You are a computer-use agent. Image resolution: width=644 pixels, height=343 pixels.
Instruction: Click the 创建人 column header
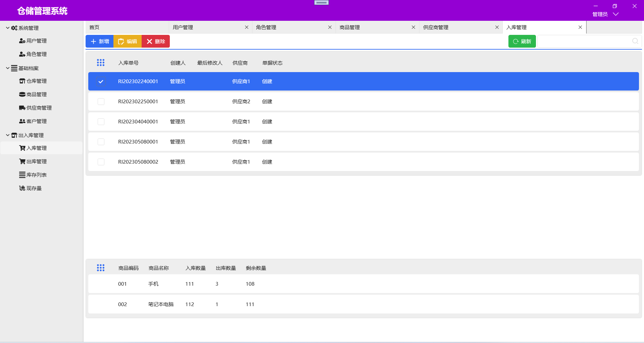[x=178, y=63]
